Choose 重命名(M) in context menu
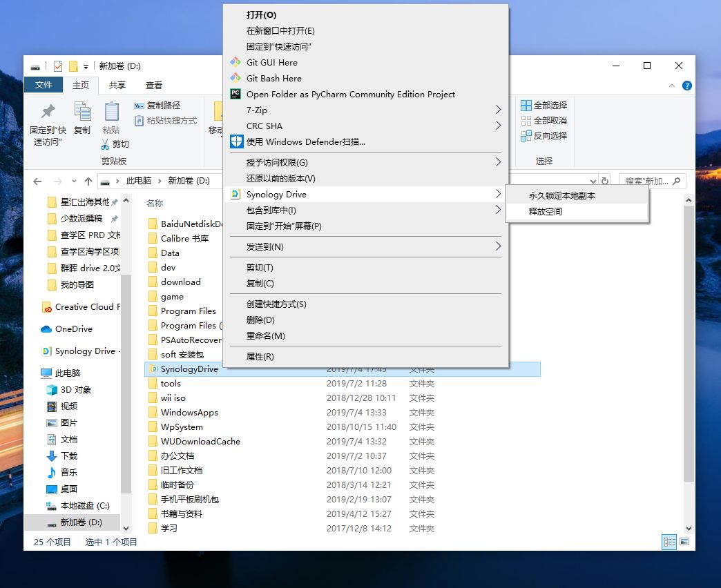 tap(365, 336)
